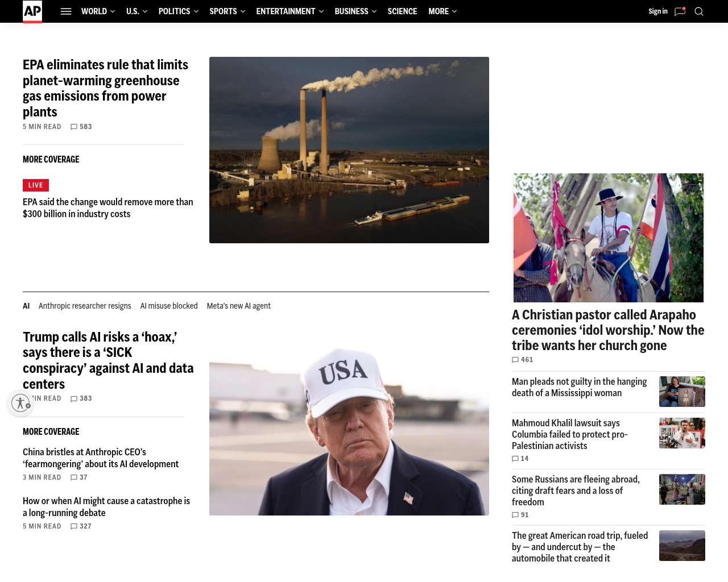Screen dimensions: 728x582
Task: Open the accessibility widget icon
Action: point(20,403)
